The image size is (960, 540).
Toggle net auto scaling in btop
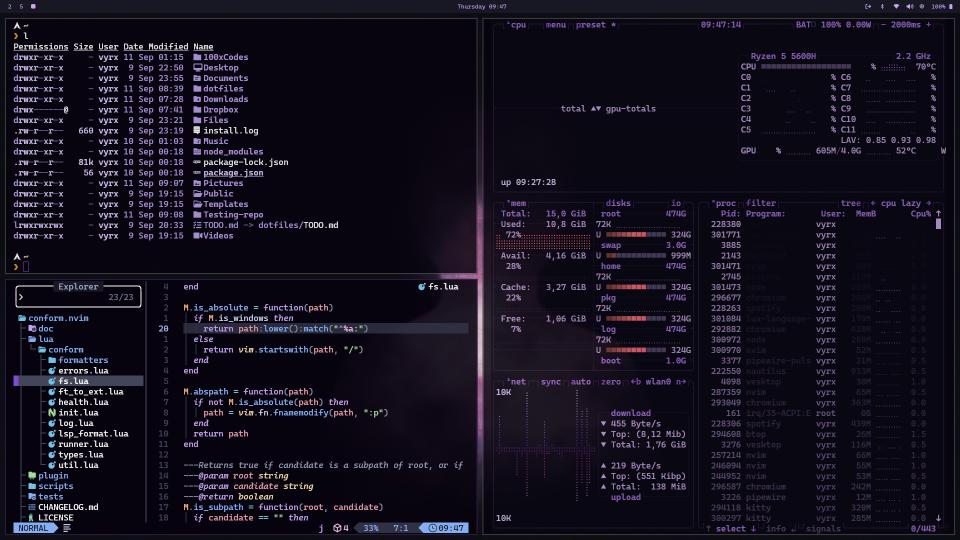(x=580, y=381)
